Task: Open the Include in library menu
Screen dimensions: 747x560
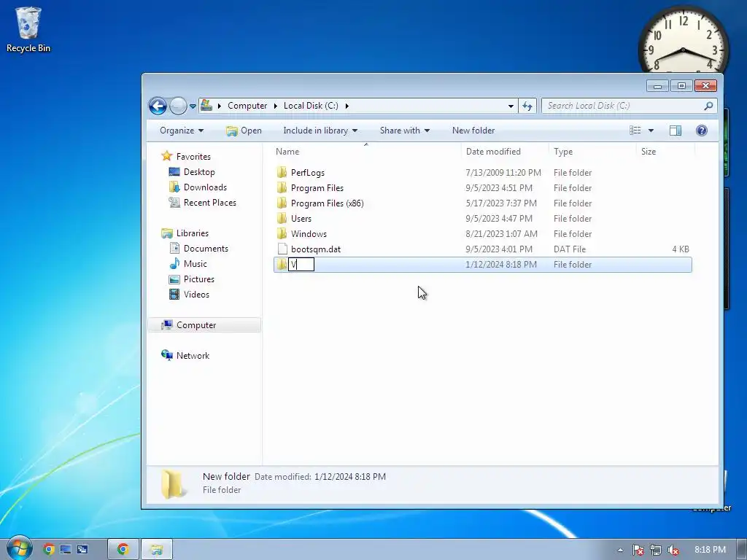Action: 320,131
